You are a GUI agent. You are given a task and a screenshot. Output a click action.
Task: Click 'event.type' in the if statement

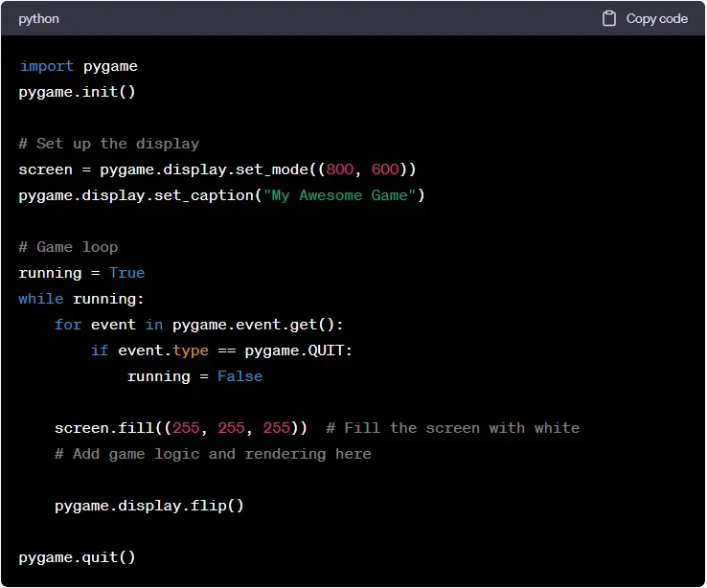(x=163, y=351)
